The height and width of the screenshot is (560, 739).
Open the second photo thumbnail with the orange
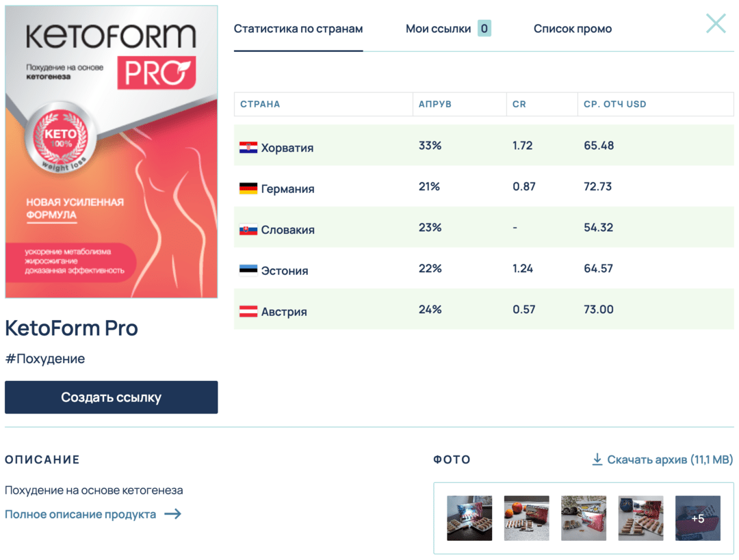(526, 518)
